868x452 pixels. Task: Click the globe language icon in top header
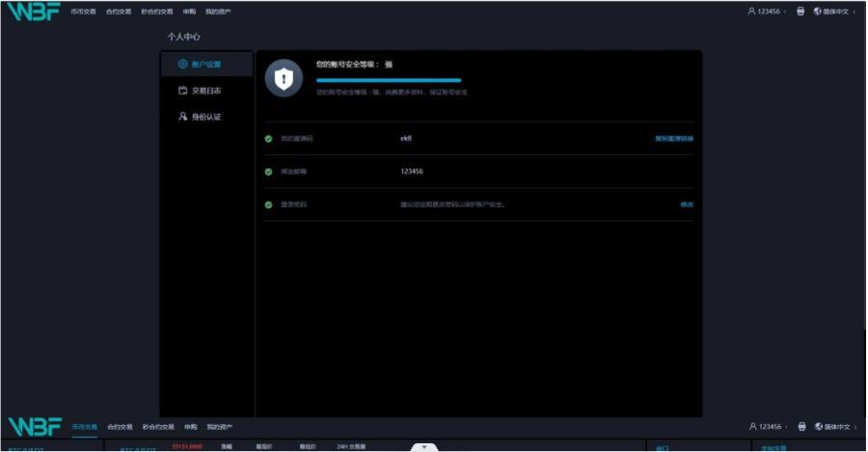pos(818,12)
